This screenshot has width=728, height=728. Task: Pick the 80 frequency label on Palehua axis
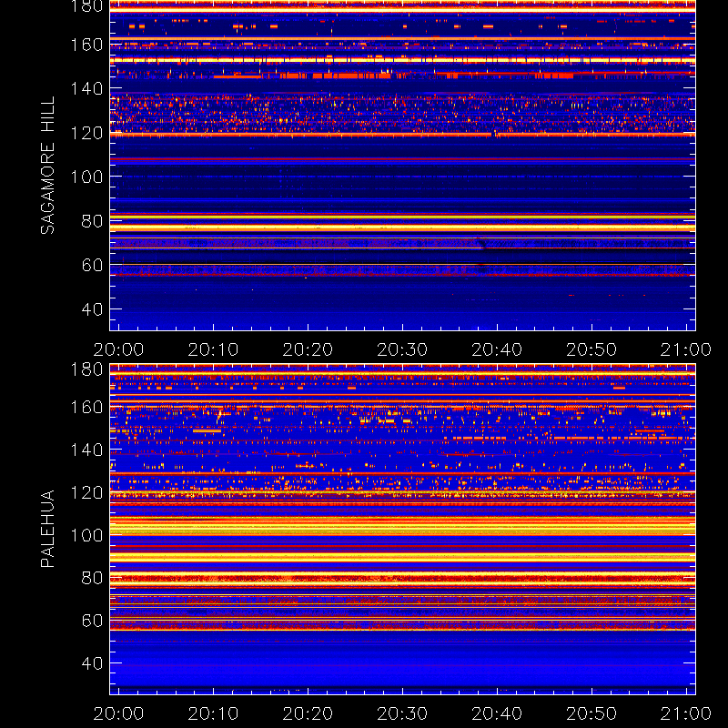92,578
